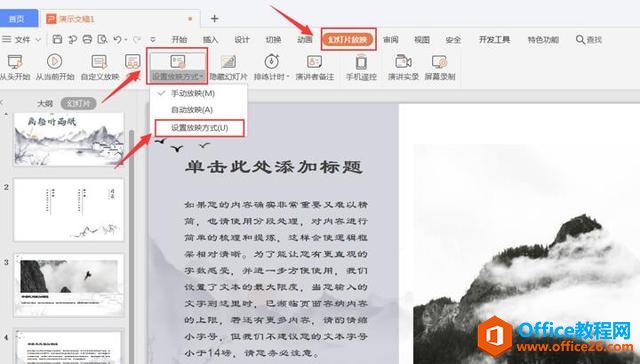This screenshot has height=364, width=640.
Task: Expand the 设置放映方式 dropdown button
Action: click(177, 76)
